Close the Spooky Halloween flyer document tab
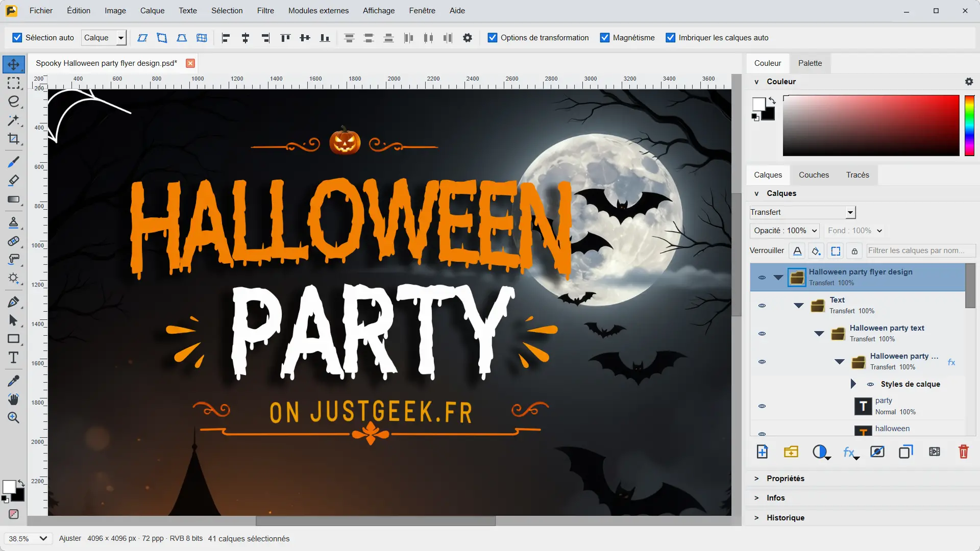This screenshot has height=551, width=980. click(x=190, y=63)
